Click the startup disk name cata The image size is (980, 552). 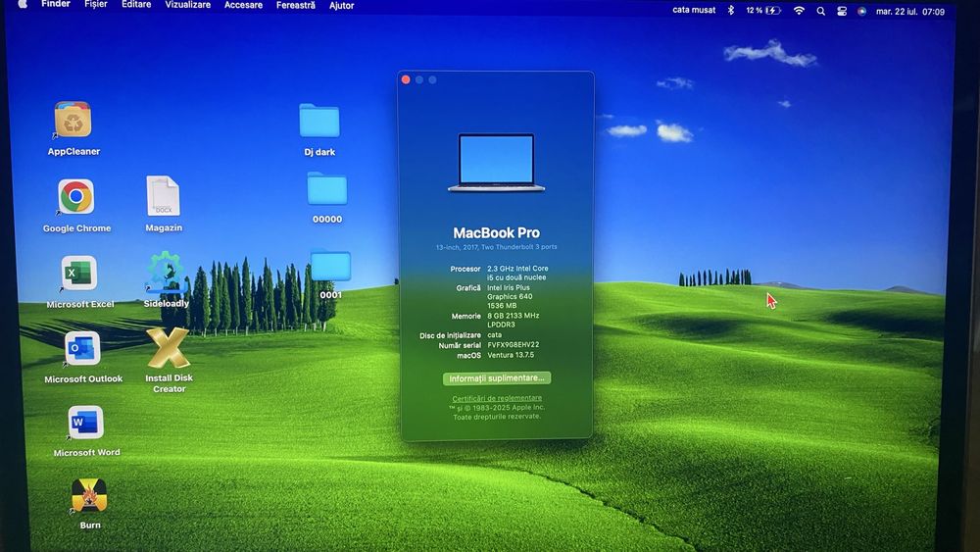click(x=494, y=334)
